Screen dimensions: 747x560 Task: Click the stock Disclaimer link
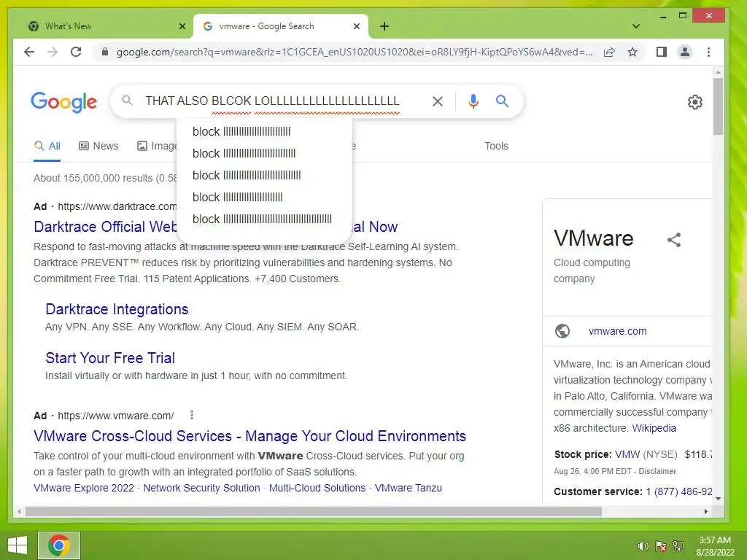pyautogui.click(x=657, y=471)
